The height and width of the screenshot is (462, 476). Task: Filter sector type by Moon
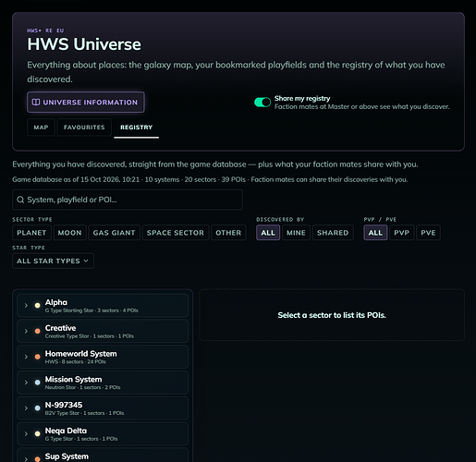click(x=69, y=233)
